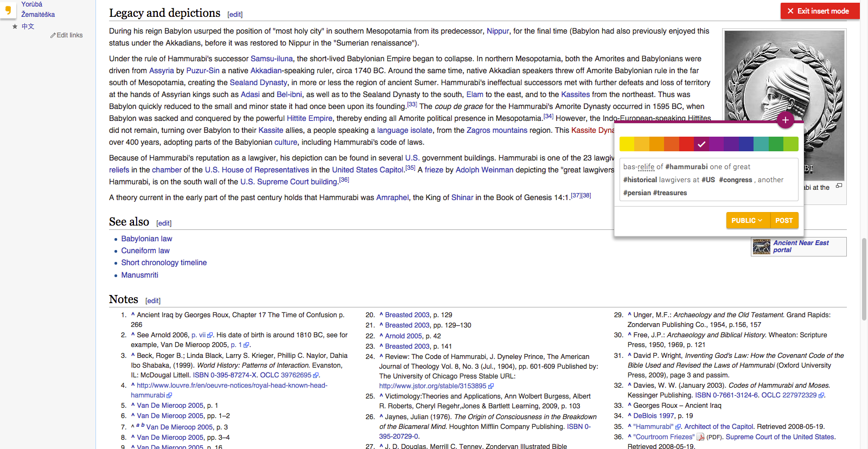Viewport: 868px width, 449px height.
Task: Open the Short chronology timeline link
Action: (x=164, y=262)
